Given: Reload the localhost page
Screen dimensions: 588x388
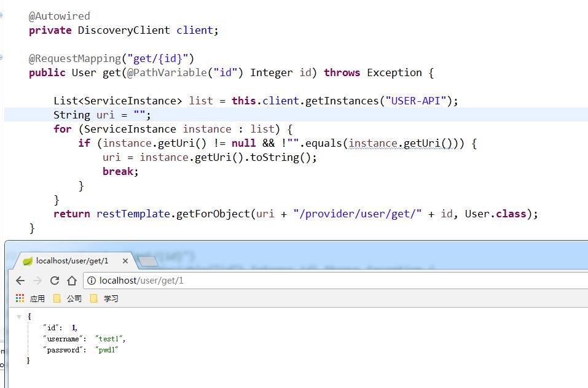Looking at the screenshot, I should 55,281.
